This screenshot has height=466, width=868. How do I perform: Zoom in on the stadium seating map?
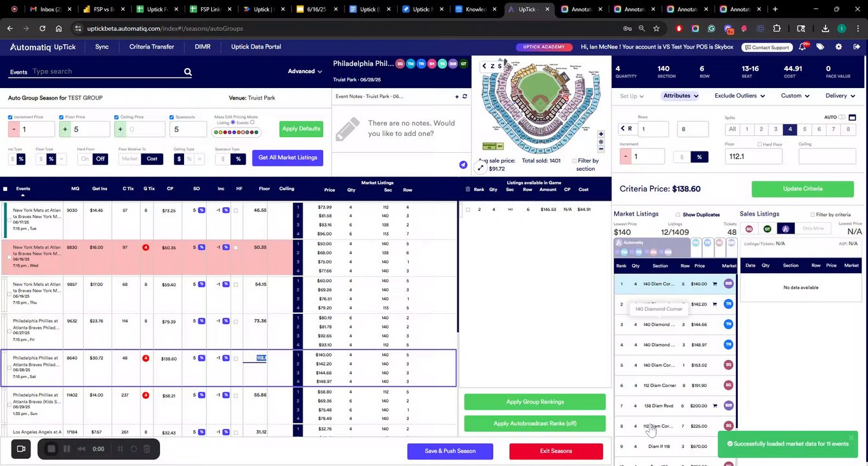click(x=601, y=134)
